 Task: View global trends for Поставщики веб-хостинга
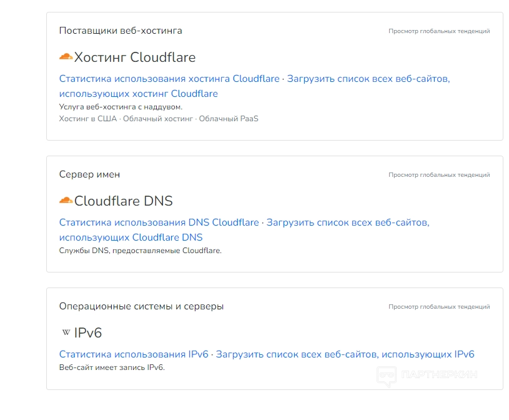tap(439, 31)
